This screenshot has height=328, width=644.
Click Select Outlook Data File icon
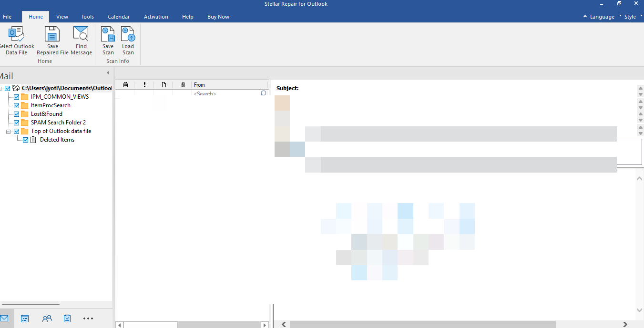[x=16, y=34]
